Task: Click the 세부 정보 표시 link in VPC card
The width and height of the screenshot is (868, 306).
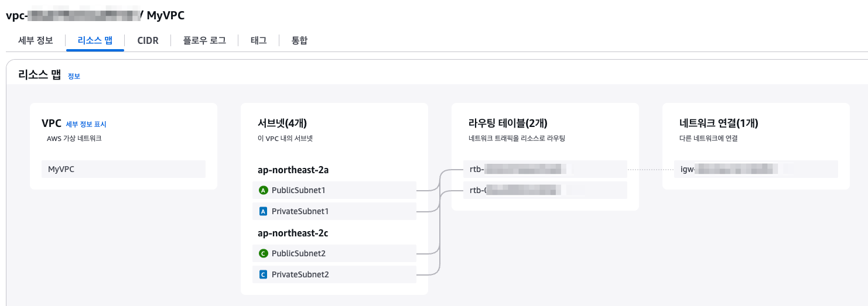Action: coord(86,124)
